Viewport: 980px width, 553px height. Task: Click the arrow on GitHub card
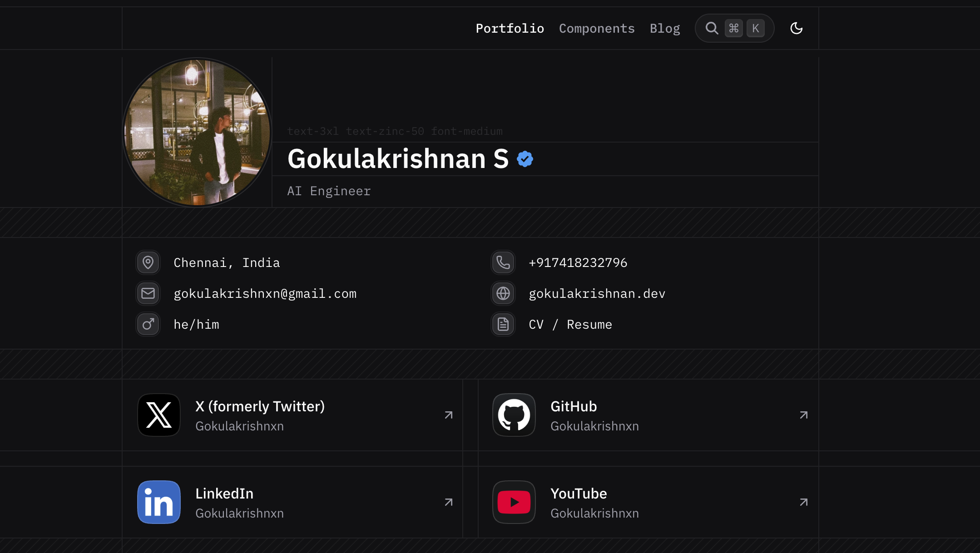[x=803, y=415]
